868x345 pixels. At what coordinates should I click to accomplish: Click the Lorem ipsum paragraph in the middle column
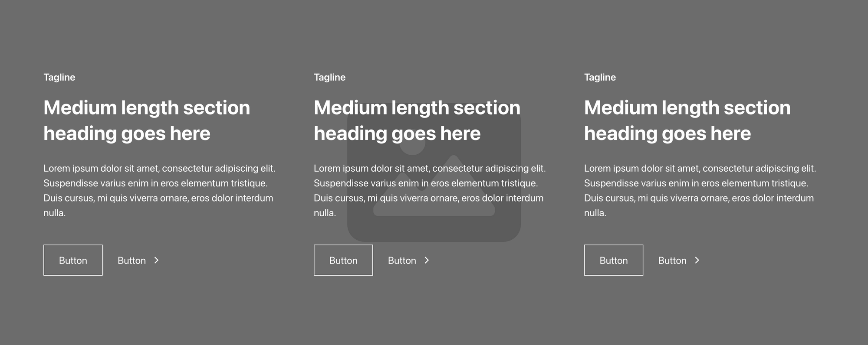(x=430, y=190)
